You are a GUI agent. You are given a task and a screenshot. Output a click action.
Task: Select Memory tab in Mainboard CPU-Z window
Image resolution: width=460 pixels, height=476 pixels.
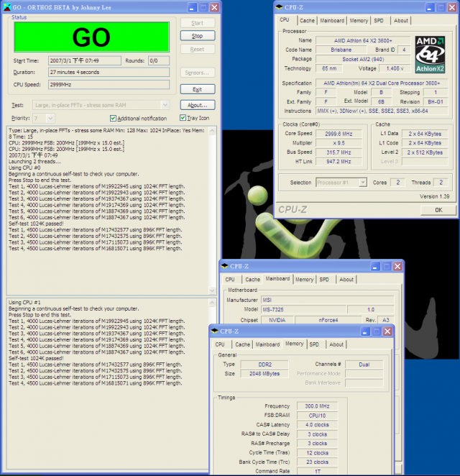point(304,280)
